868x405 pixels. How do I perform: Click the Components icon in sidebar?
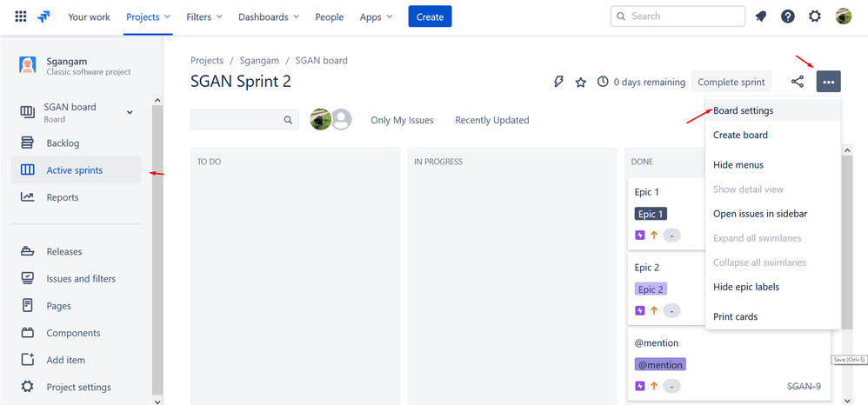27,333
